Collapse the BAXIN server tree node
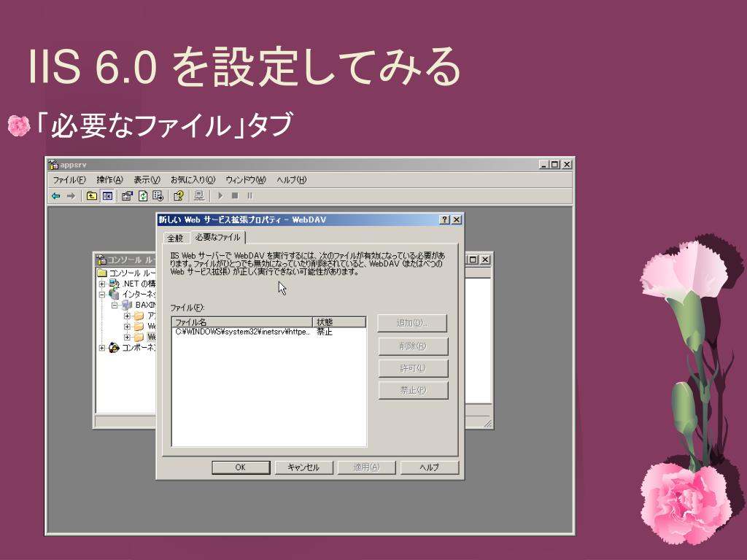Image resolution: width=747 pixels, height=560 pixels. point(115,306)
